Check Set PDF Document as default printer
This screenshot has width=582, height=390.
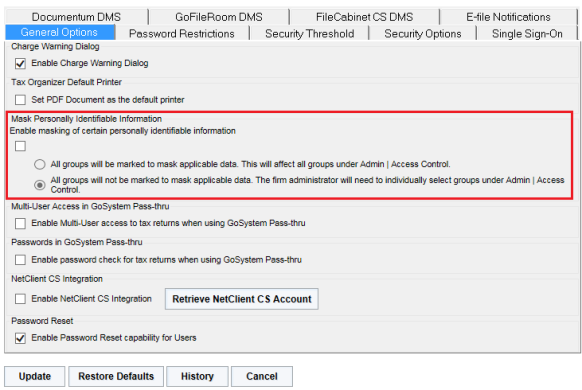(20, 99)
